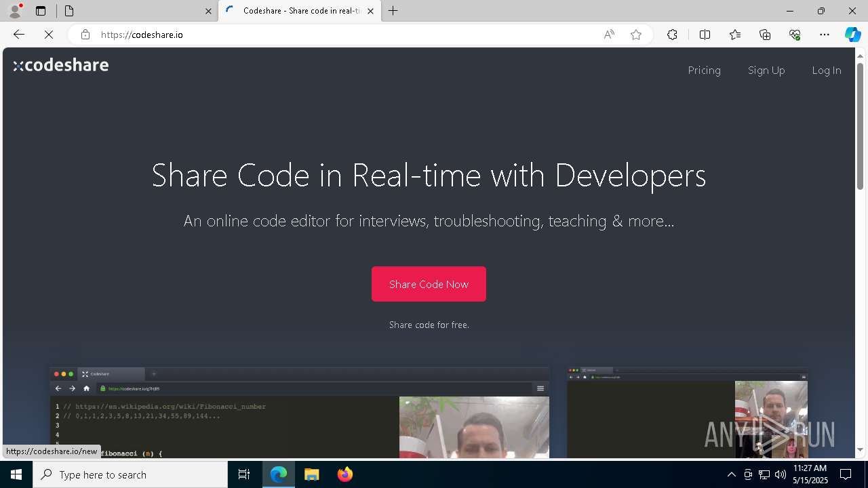
Task: Open the Copilot sidebar
Action: (852, 35)
